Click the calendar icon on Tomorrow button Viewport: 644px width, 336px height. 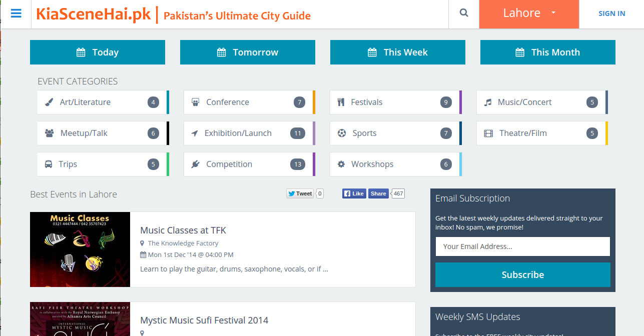221,52
